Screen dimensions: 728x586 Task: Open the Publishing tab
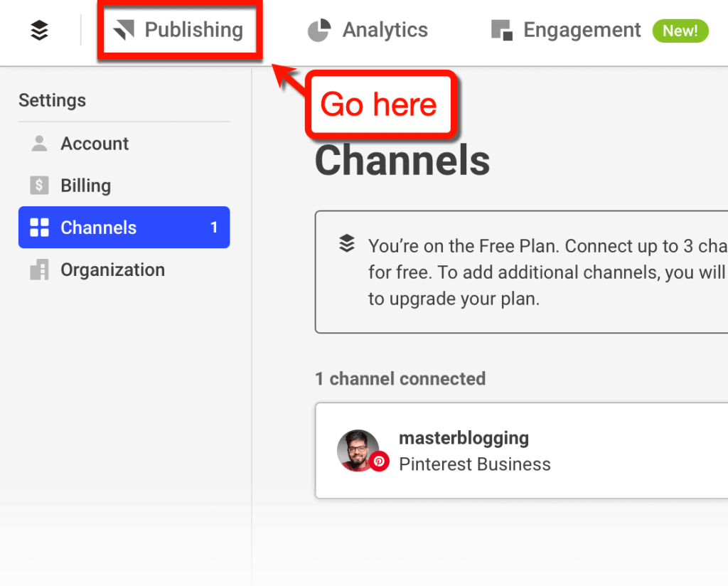pyautogui.click(x=193, y=30)
